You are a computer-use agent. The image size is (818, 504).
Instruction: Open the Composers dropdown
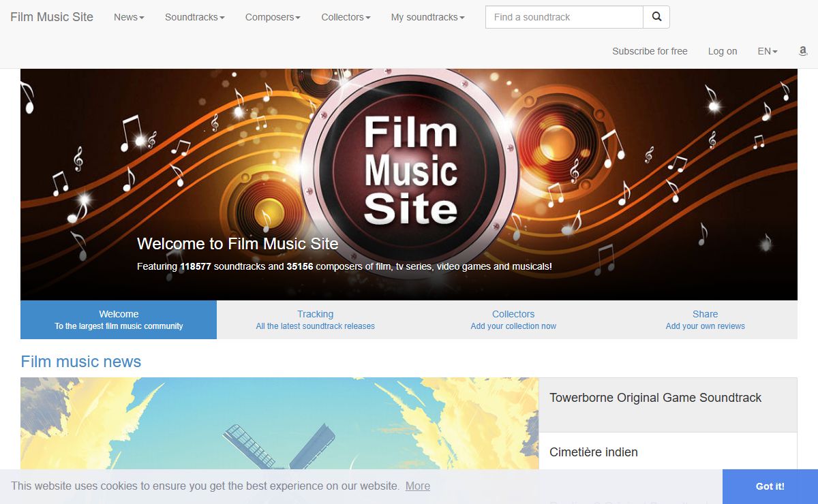[273, 17]
